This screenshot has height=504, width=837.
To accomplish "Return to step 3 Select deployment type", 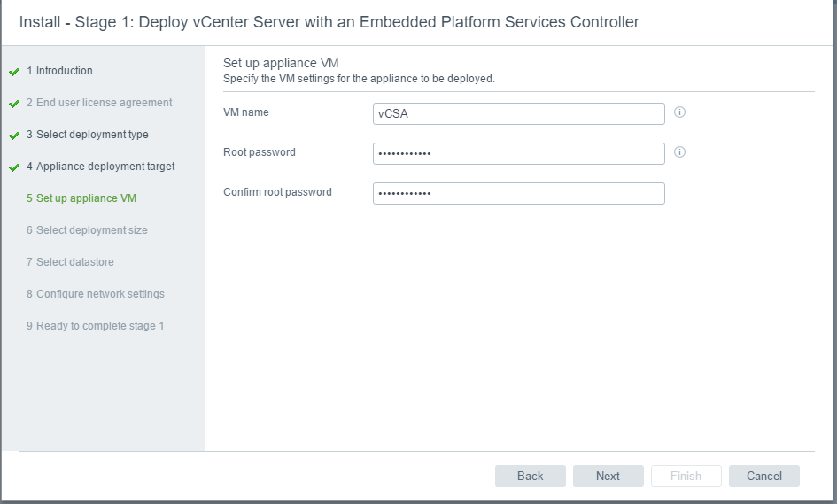I will click(88, 135).
